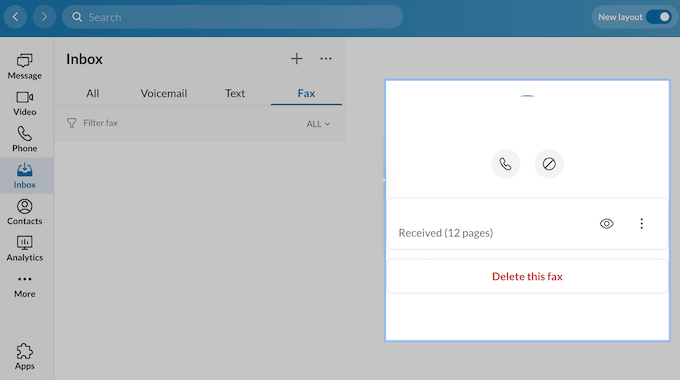Switch to the All tab

[x=92, y=93]
